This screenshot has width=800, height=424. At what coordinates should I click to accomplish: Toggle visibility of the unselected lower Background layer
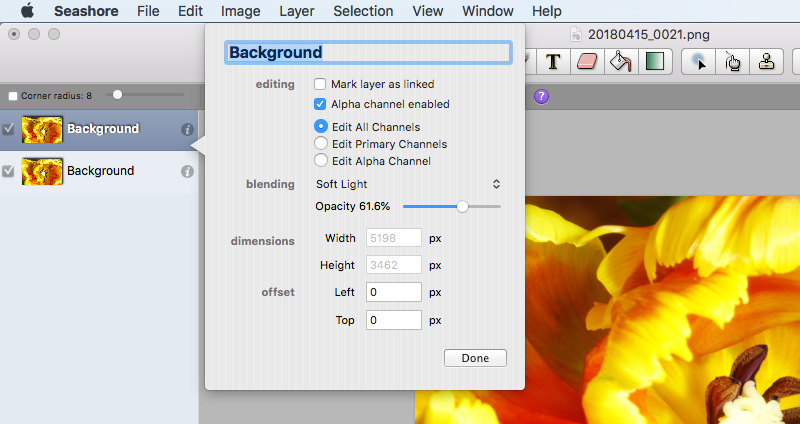pos(8,171)
